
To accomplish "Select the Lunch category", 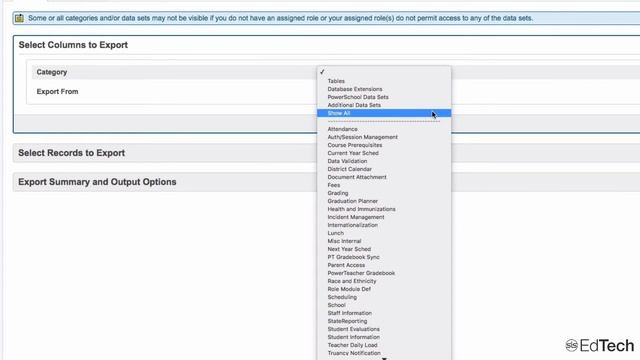I will tap(336, 233).
